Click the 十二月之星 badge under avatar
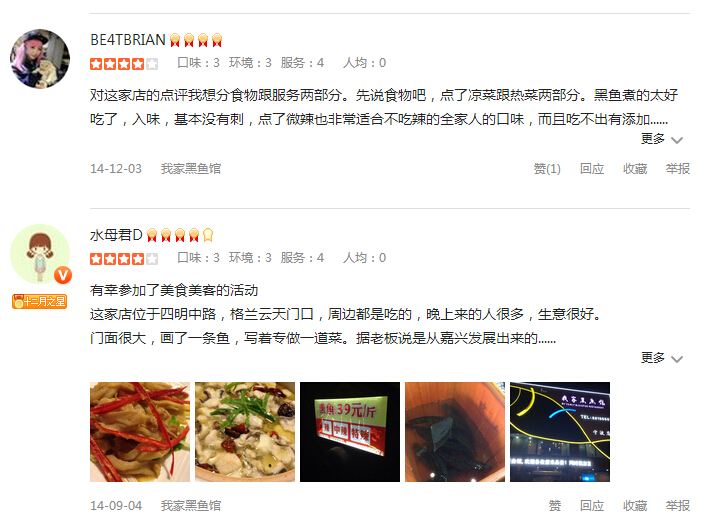 [x=40, y=301]
